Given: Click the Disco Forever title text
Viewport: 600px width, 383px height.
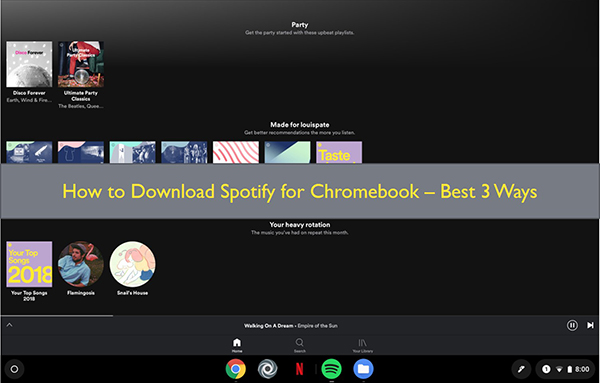Looking at the screenshot, I should [x=29, y=93].
